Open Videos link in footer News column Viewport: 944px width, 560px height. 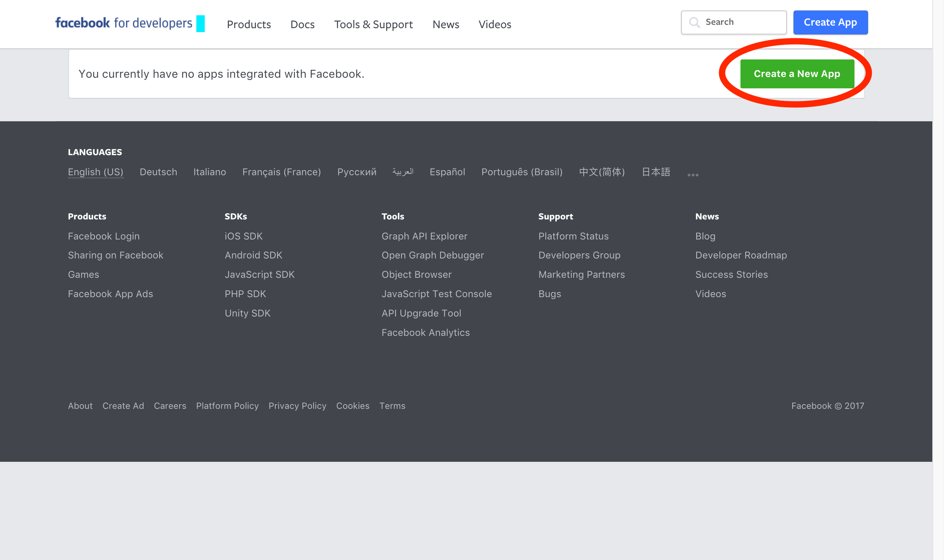click(710, 294)
